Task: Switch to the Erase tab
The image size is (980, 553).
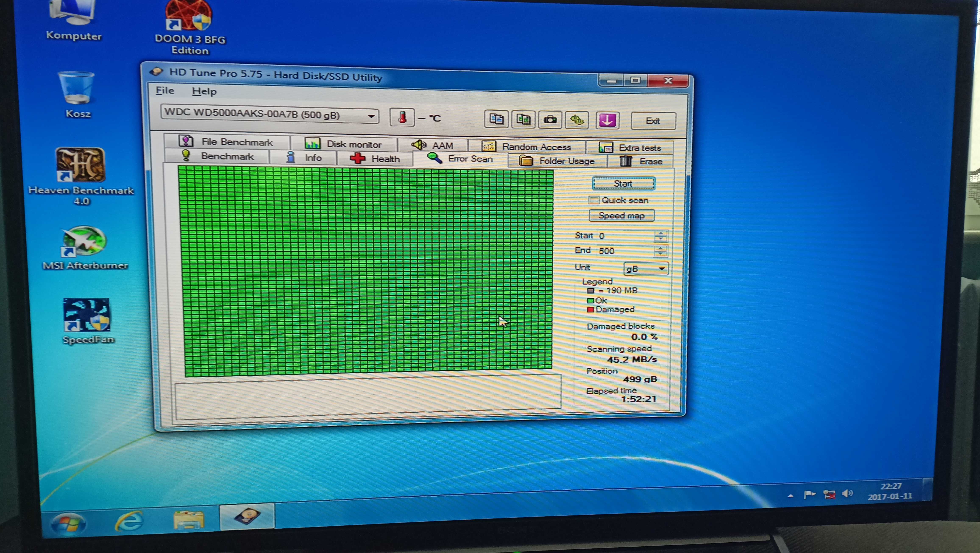Action: pos(641,161)
